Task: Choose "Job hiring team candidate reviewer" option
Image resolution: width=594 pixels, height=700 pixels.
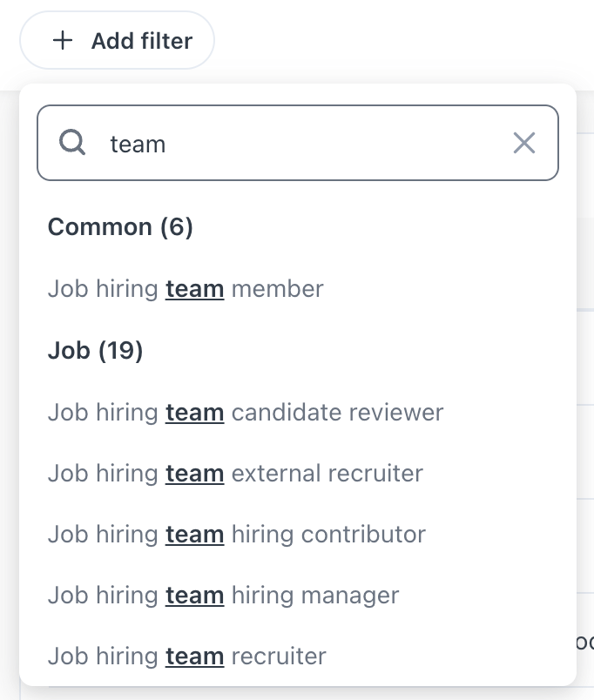Action: click(246, 412)
